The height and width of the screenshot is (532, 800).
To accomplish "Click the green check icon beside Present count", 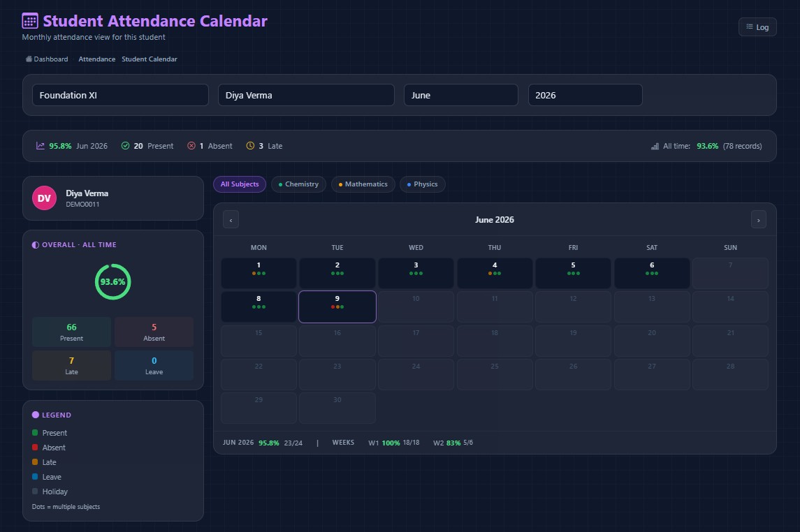I will [x=125, y=146].
